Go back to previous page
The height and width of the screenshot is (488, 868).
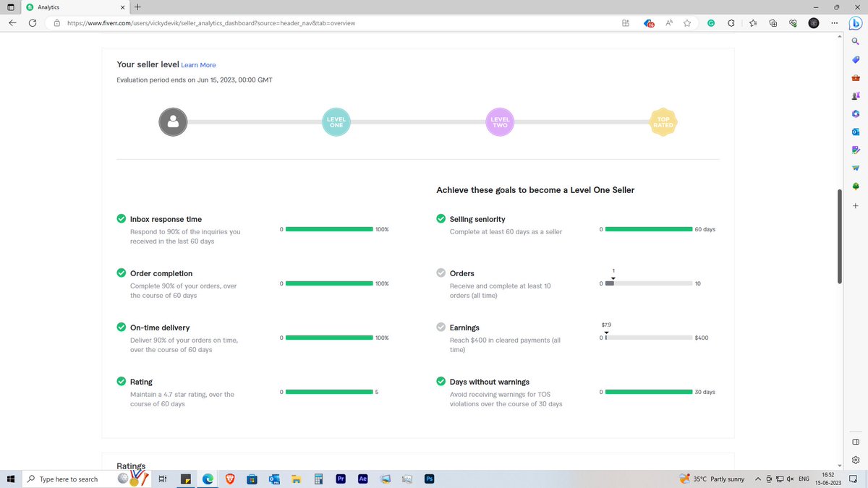click(12, 23)
